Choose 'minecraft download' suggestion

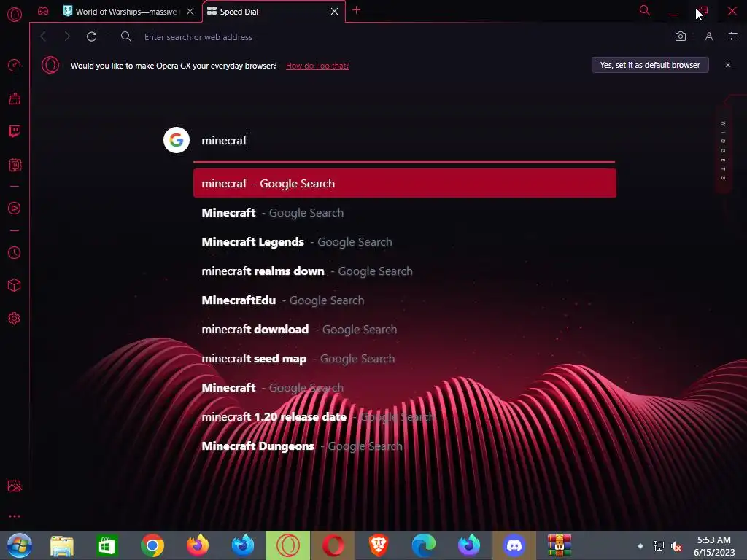(404, 329)
